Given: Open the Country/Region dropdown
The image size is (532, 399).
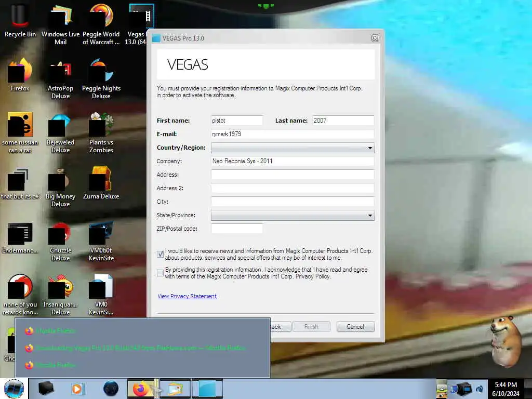Looking at the screenshot, I should point(292,148).
